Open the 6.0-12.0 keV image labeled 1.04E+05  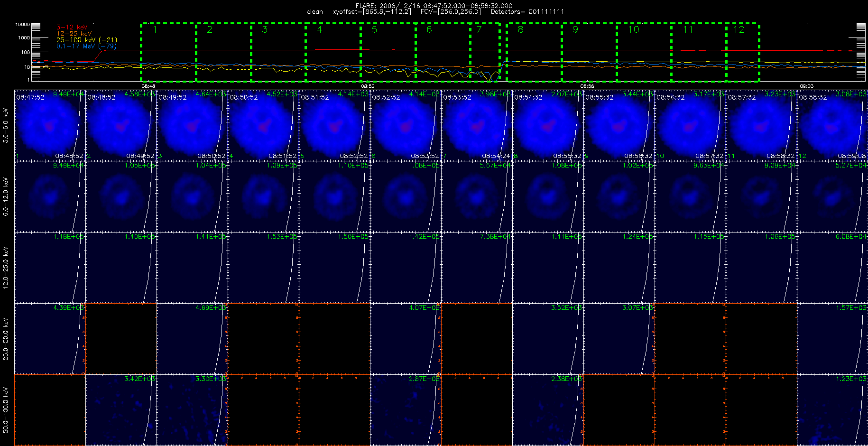[x=192, y=196]
